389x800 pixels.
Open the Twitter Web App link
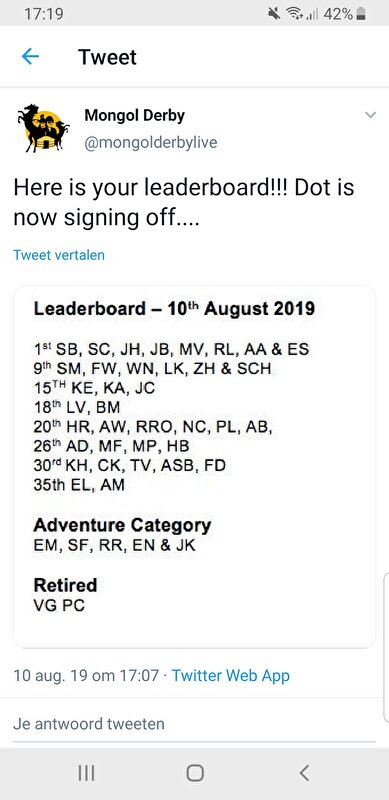coord(231,676)
